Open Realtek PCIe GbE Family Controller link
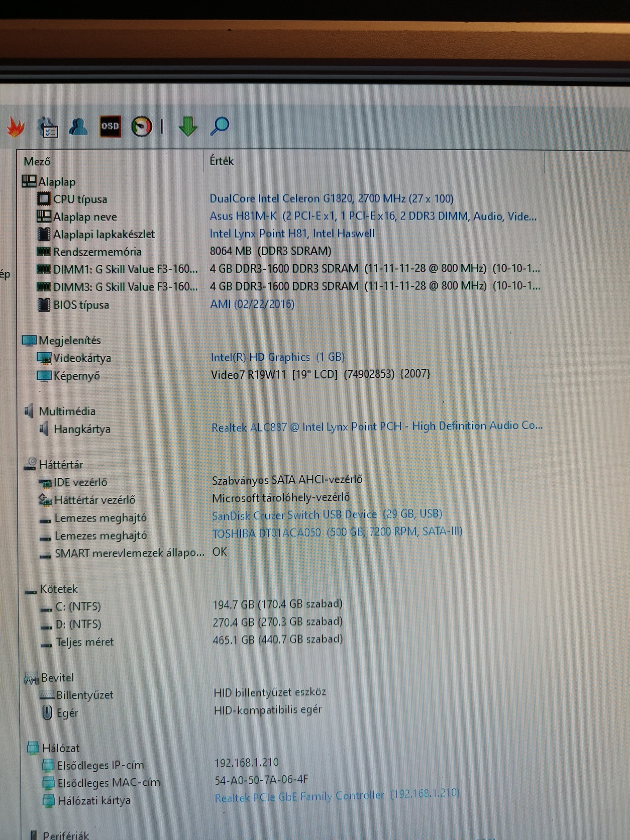The height and width of the screenshot is (840, 630). point(337,795)
